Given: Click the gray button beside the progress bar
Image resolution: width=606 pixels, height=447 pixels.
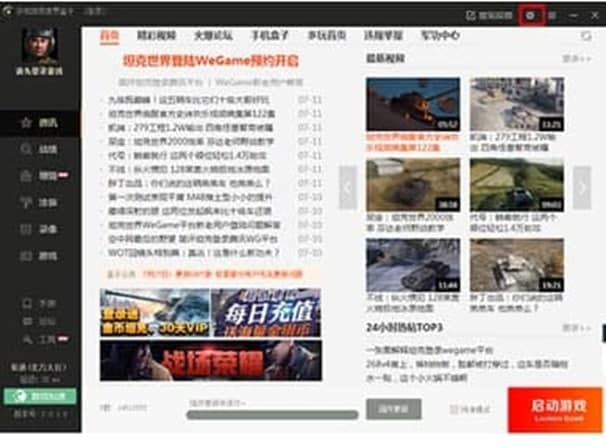Looking at the screenshot, I should click(393, 409).
